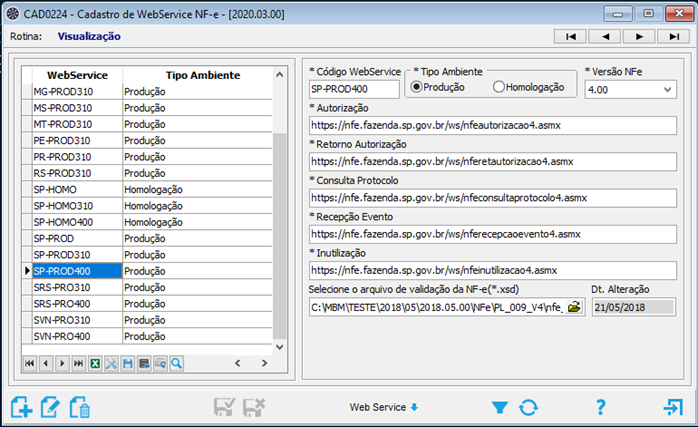Viewport: 698px width, 427px height.
Task: Select the SP-HOMO400 row
Action: coord(147,222)
